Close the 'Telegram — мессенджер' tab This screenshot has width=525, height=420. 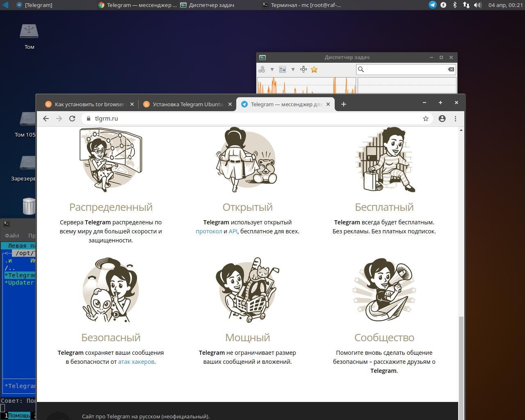[x=328, y=104]
